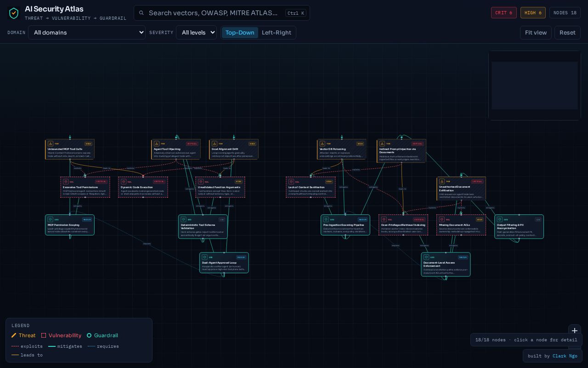Open the Clark Ngo author link

point(565,356)
